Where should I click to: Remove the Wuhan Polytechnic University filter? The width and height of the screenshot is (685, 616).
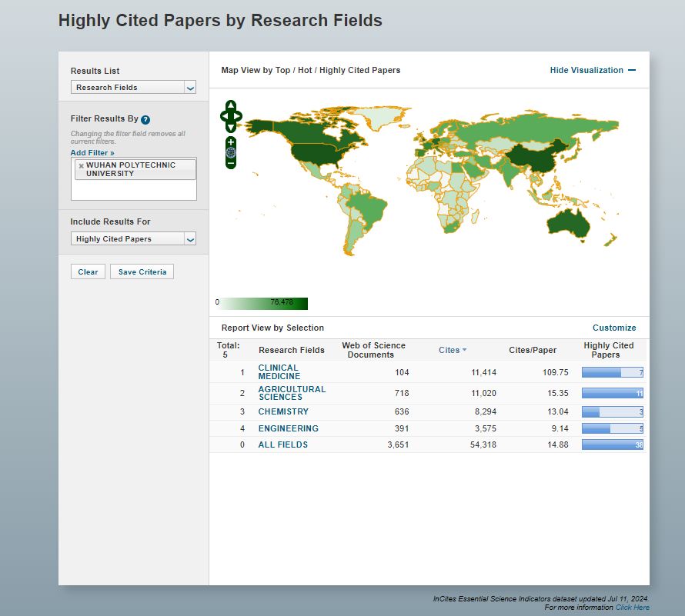(82, 166)
